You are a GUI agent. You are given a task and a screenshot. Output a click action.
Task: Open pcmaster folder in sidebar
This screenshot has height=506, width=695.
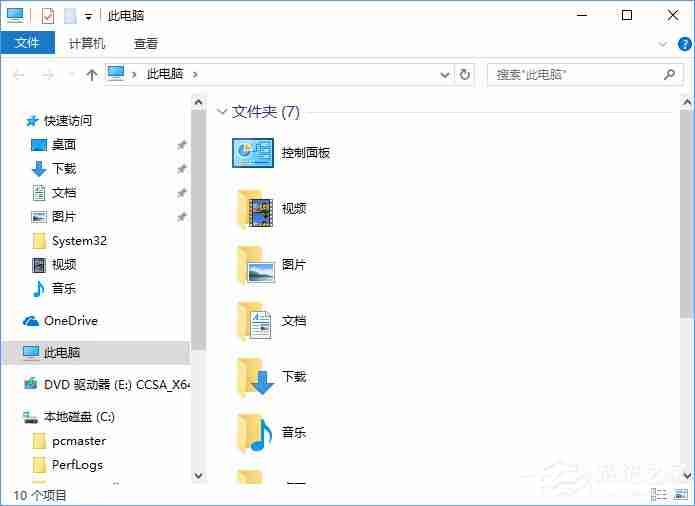click(x=79, y=441)
